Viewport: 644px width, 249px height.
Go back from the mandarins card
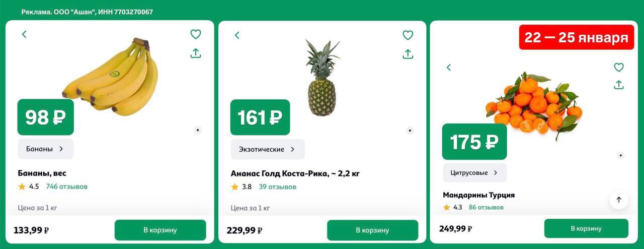449,68
